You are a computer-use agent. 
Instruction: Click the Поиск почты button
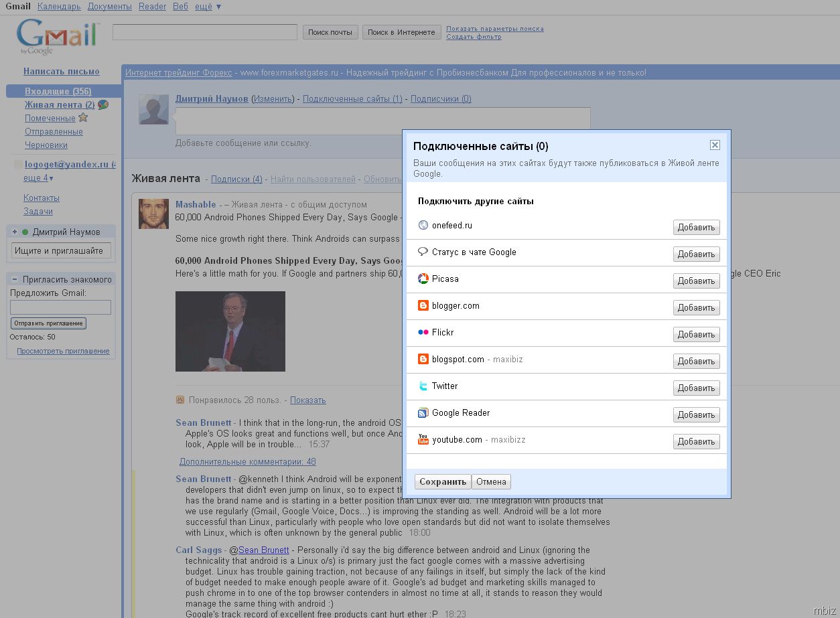click(330, 32)
